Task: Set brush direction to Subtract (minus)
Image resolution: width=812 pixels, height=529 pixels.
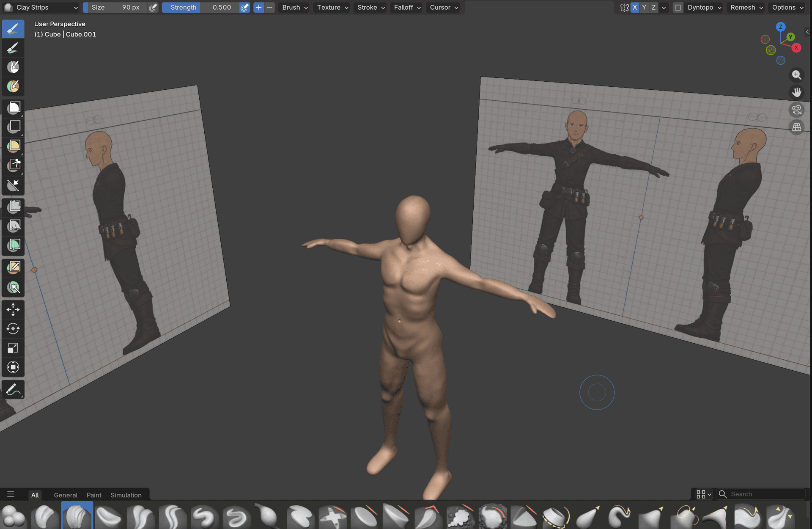Action: [x=269, y=7]
